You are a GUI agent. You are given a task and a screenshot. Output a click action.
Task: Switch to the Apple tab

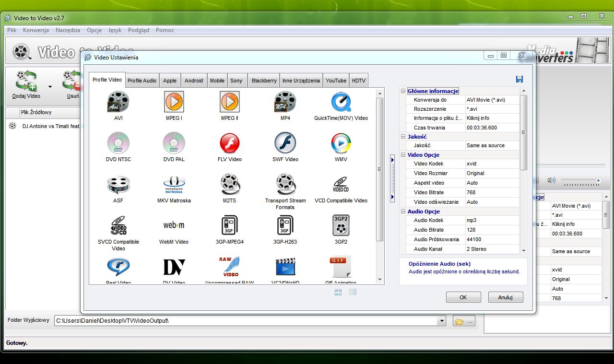[170, 81]
